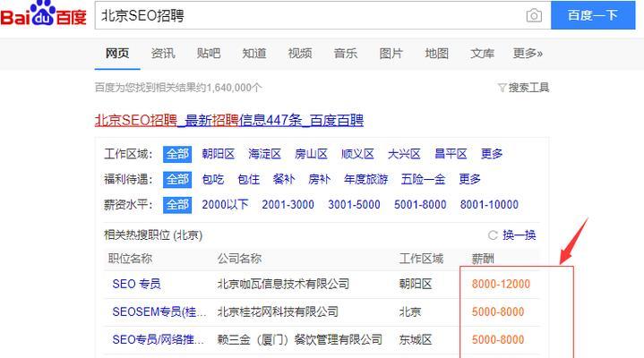
Task: Open 搜索工具 filter tools
Action: (x=524, y=88)
